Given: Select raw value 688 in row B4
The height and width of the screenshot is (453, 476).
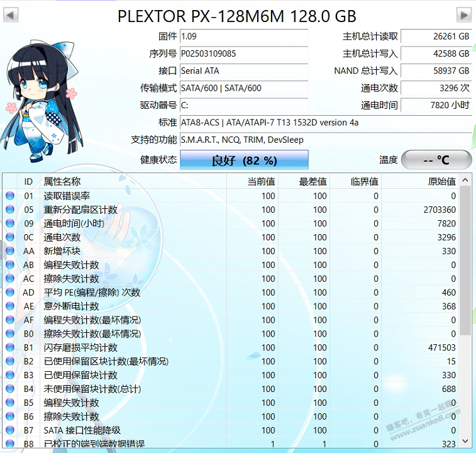Looking at the screenshot, I should 449,389.
